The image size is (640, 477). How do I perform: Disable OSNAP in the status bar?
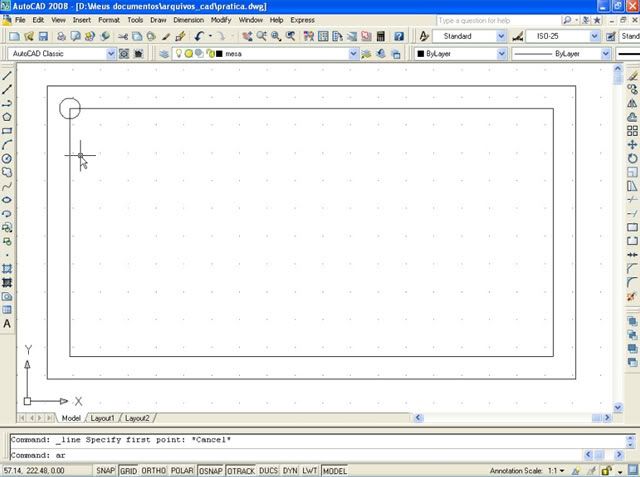210,470
